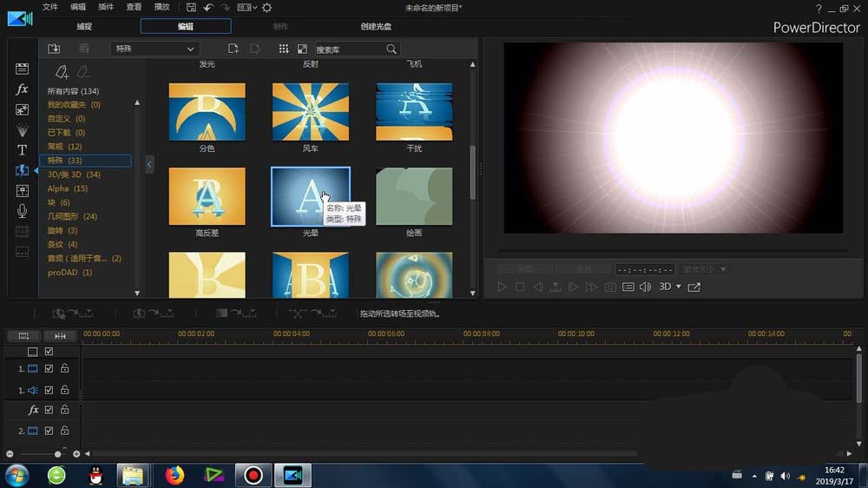Viewport: 868px width, 488px height.
Task: Select the 风车 transition thumbnail
Action: (x=310, y=111)
